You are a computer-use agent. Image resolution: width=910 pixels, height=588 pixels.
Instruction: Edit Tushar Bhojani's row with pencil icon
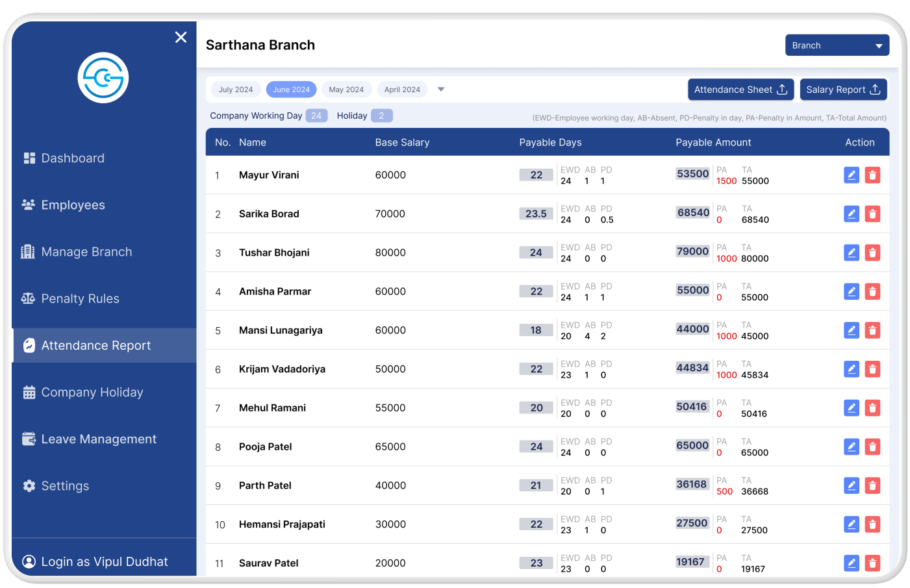pos(851,252)
